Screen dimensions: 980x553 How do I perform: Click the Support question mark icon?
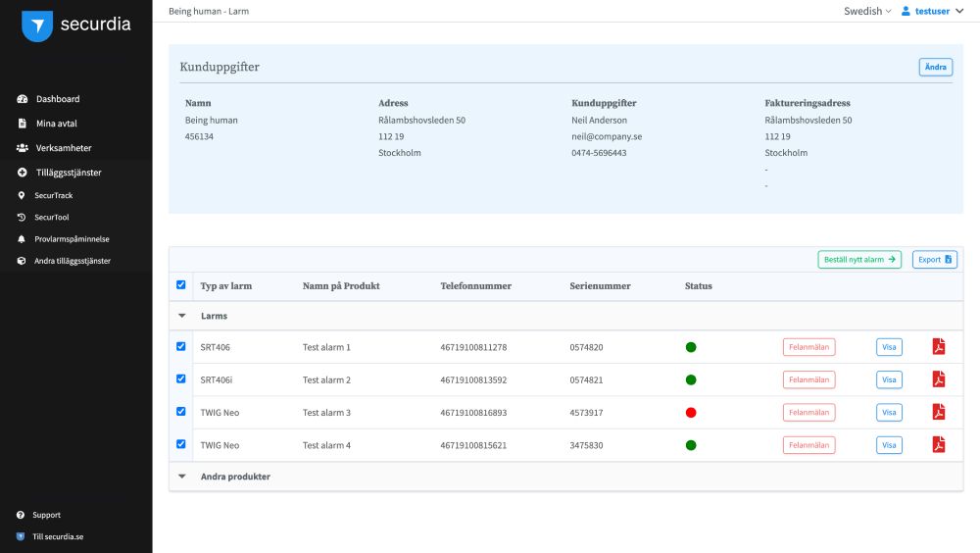coord(22,515)
